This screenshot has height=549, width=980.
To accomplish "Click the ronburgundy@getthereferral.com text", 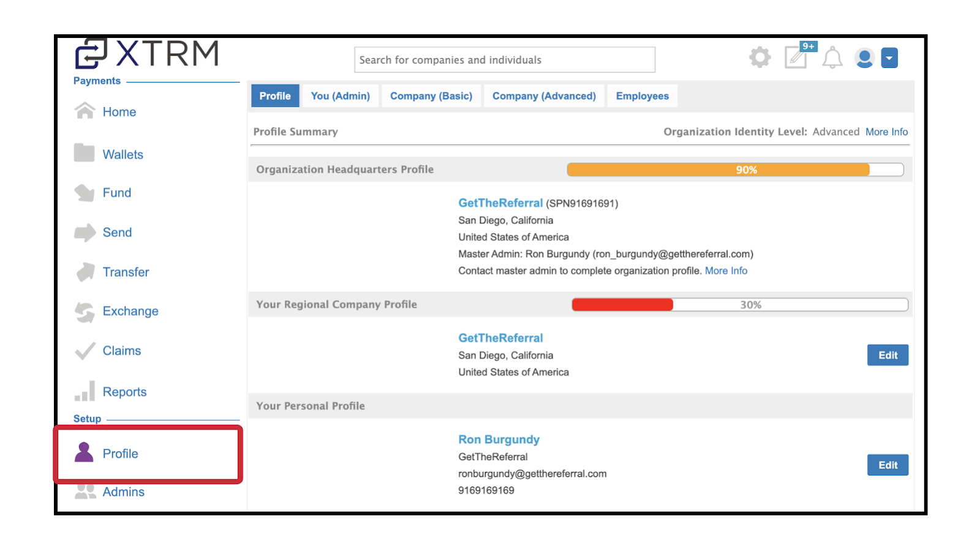I will pyautogui.click(x=532, y=474).
